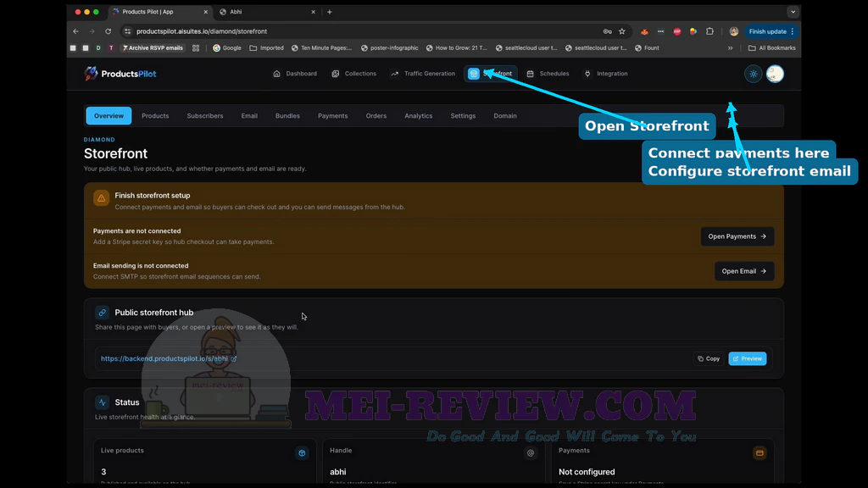Open the Collections nav item
Screen dimensions: 868x488
coord(353,74)
